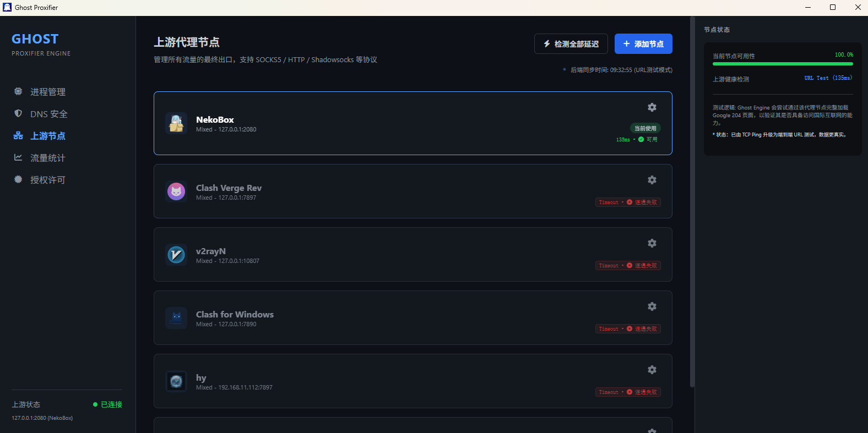The width and height of the screenshot is (868, 433).
Task: Maximize the Ghost Proxifier window
Action: tap(833, 7)
